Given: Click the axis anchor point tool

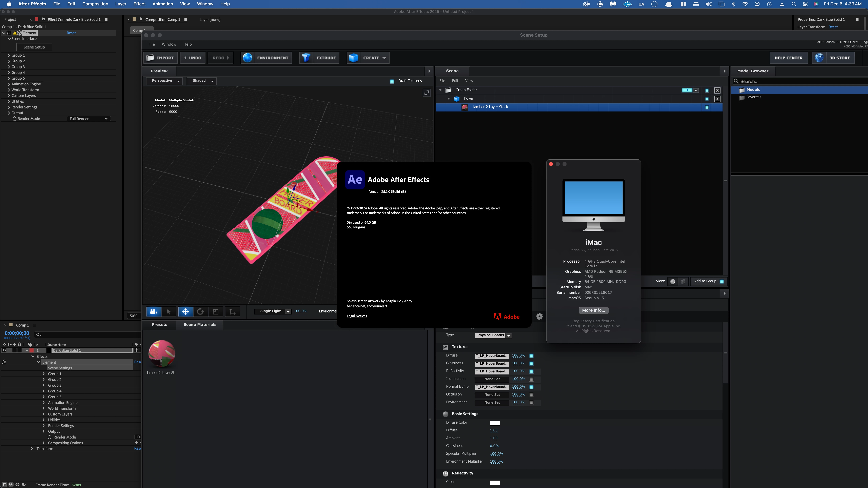Looking at the screenshot, I should pos(232,312).
